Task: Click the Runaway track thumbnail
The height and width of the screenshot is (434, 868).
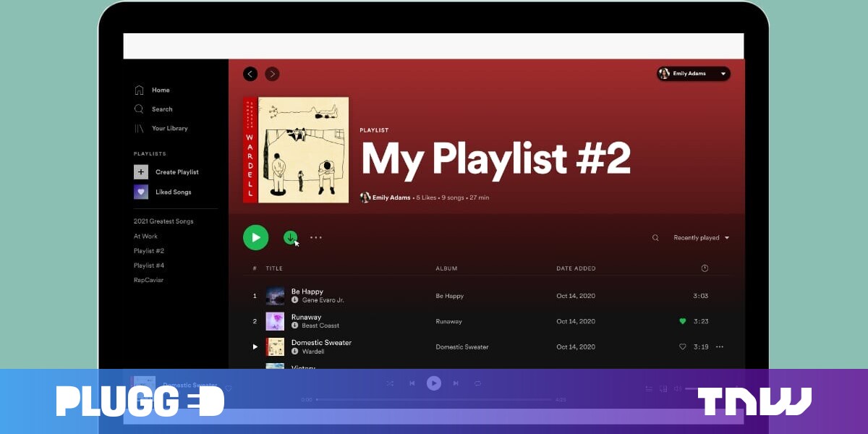Action: 275,321
